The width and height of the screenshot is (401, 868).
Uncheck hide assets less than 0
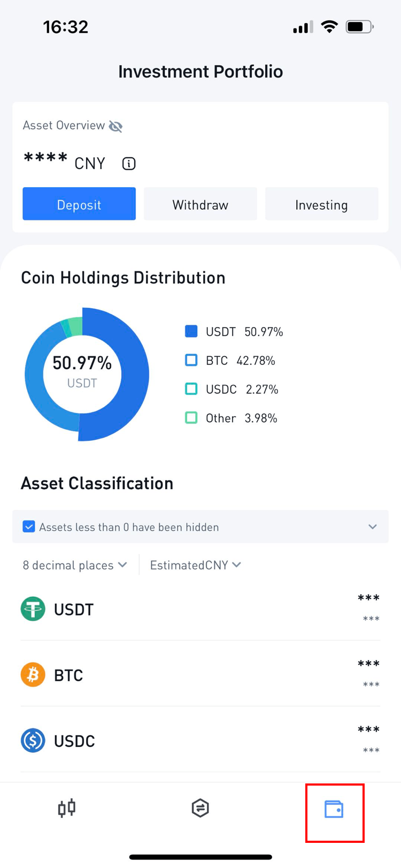click(29, 527)
